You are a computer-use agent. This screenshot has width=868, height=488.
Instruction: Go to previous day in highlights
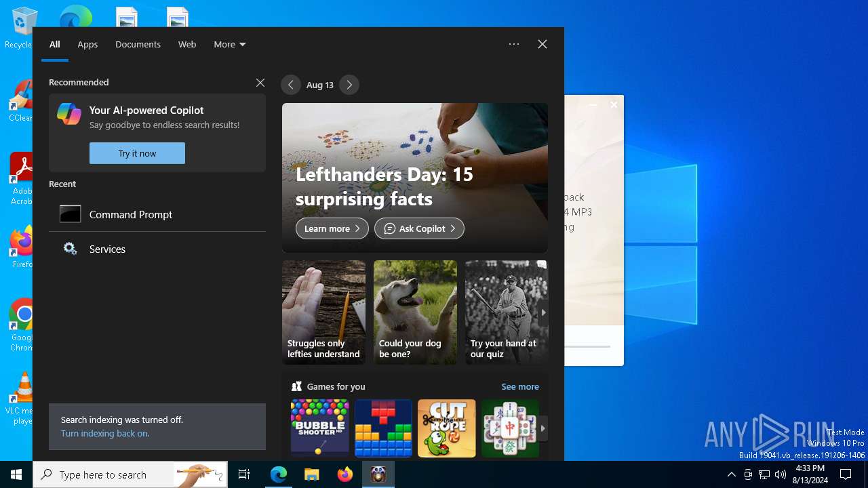point(291,85)
